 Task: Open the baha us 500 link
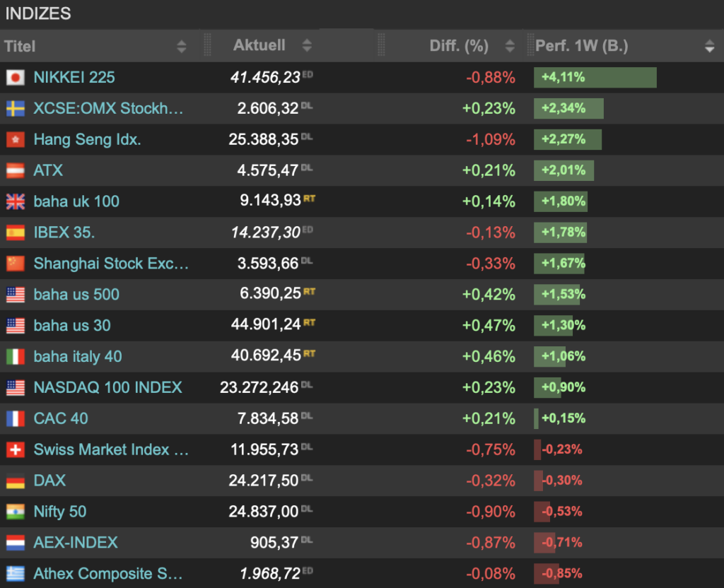coord(76,295)
